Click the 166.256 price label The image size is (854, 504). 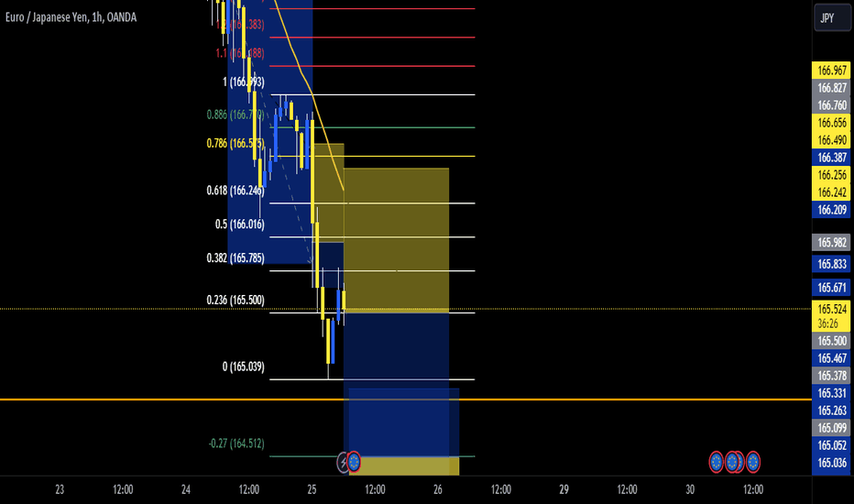(832, 175)
